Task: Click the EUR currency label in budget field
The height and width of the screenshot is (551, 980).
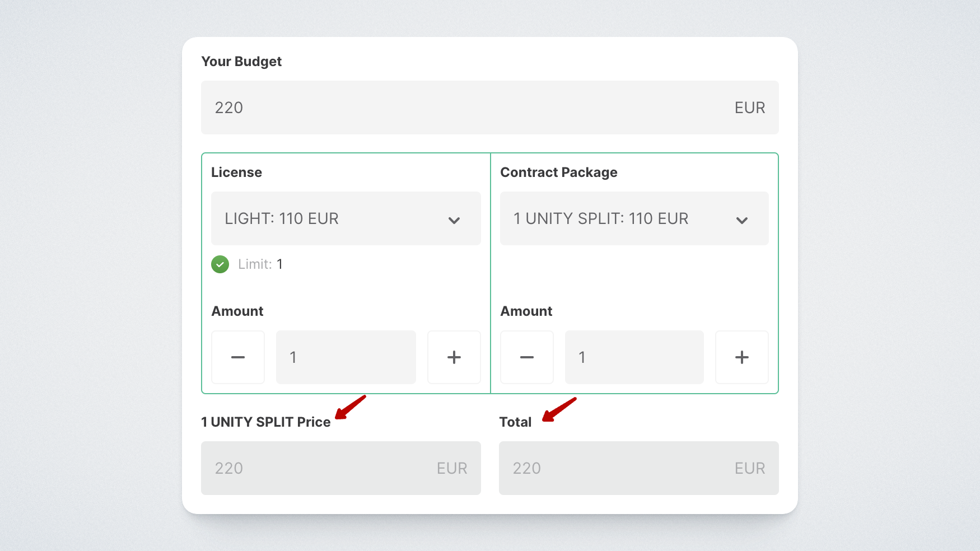Action: (x=749, y=108)
